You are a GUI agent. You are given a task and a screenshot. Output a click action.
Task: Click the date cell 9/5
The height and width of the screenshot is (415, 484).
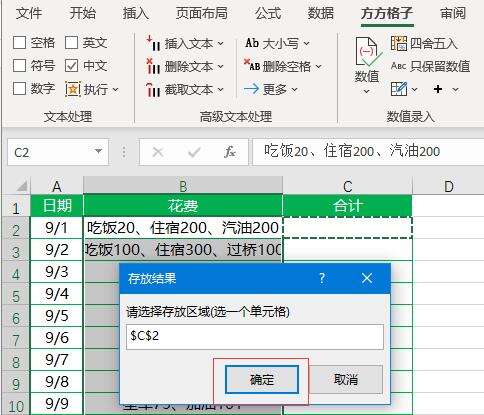click(x=57, y=316)
